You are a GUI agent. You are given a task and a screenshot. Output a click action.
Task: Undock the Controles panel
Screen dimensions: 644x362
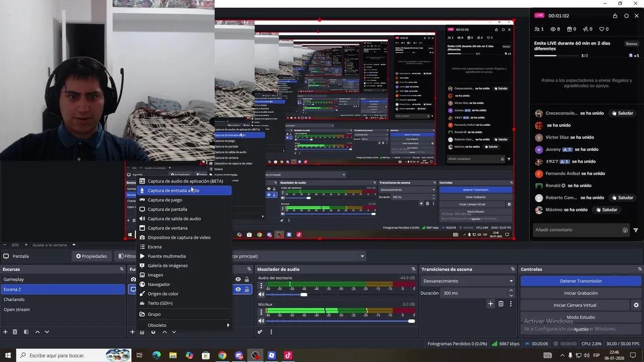tap(638, 269)
